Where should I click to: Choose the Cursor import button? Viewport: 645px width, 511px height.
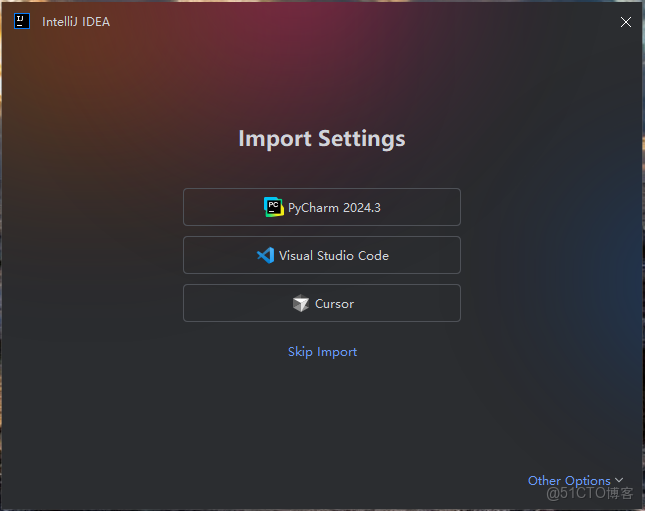click(321, 303)
